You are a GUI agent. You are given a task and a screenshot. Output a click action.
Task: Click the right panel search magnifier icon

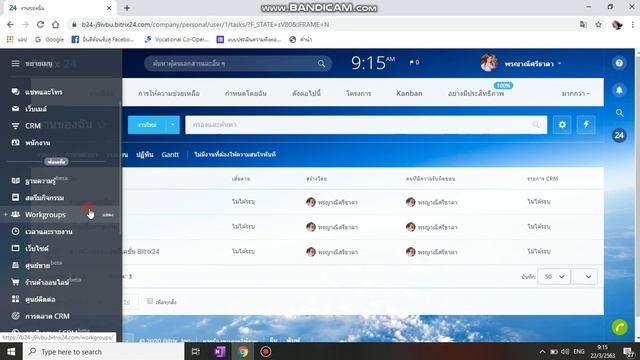[x=619, y=113]
